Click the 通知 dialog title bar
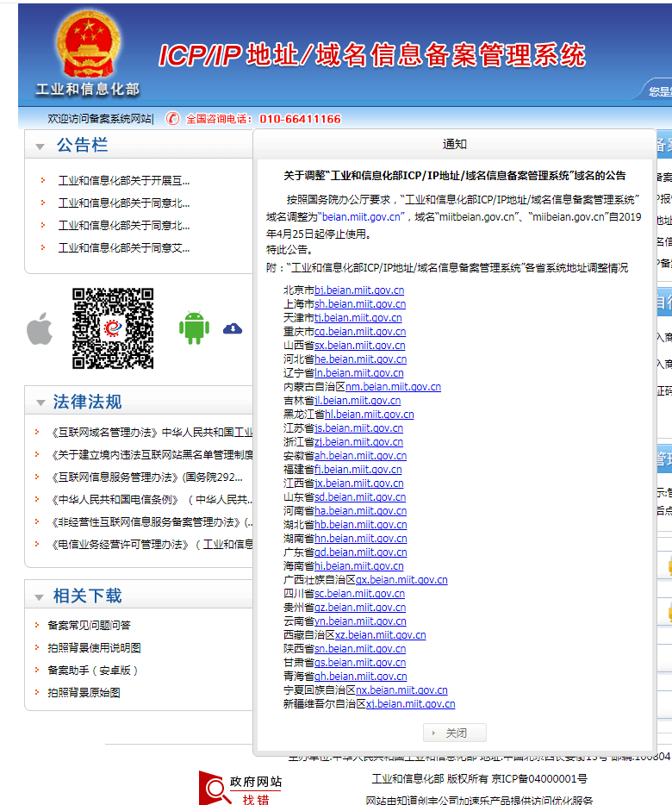The image size is (672, 805). click(455, 144)
